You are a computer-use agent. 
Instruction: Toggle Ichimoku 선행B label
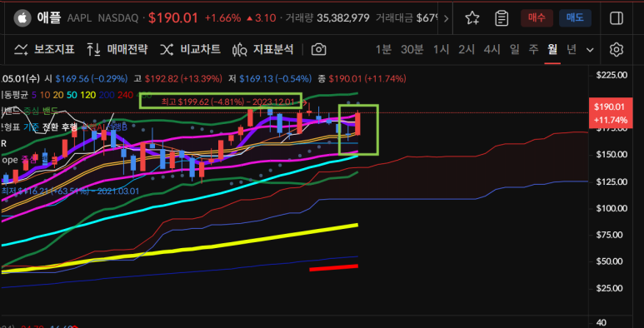coord(117,127)
